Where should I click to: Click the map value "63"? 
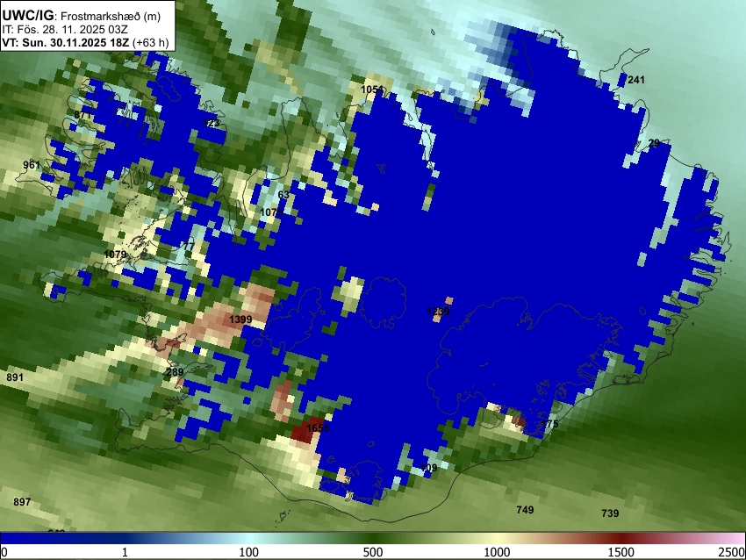283,195
